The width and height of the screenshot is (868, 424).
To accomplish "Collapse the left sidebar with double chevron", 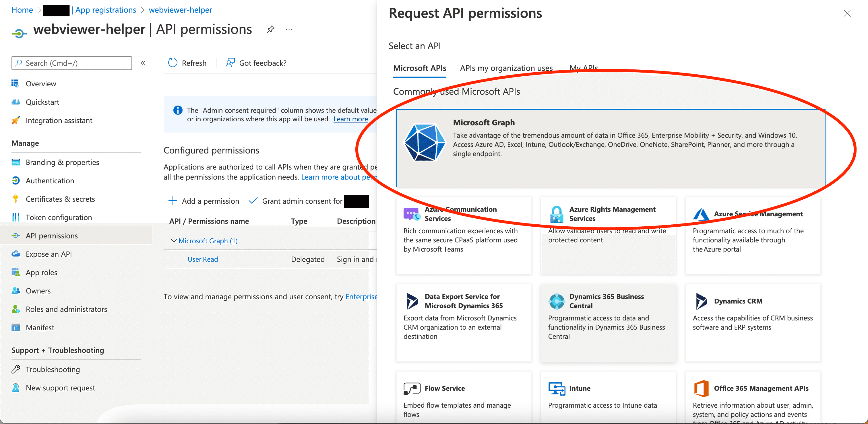I will pos(143,63).
